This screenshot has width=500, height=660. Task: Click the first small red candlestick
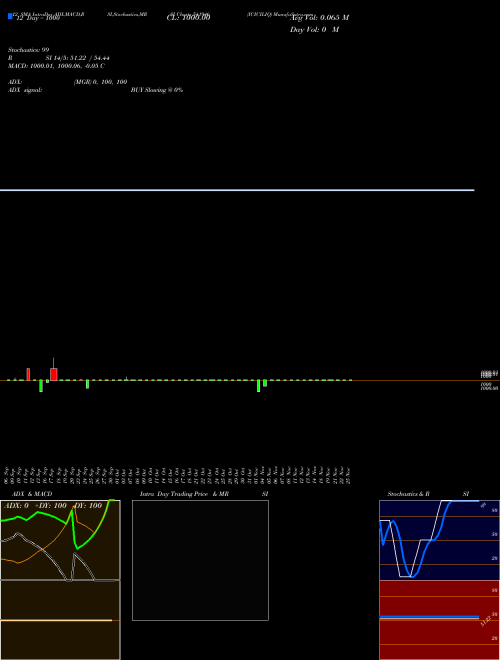28,374
